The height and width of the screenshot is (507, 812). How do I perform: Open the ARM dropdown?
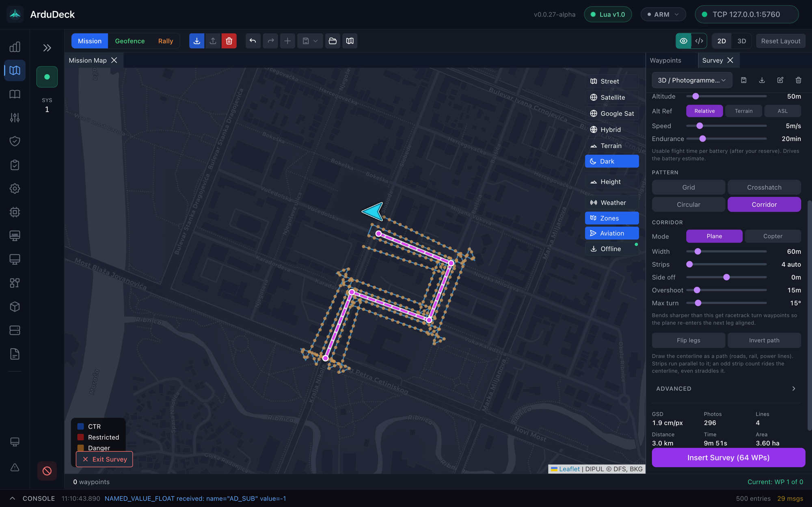coord(663,15)
